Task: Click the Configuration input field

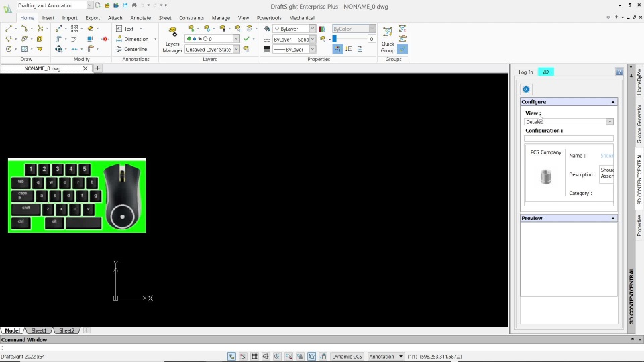Action: coord(568,139)
